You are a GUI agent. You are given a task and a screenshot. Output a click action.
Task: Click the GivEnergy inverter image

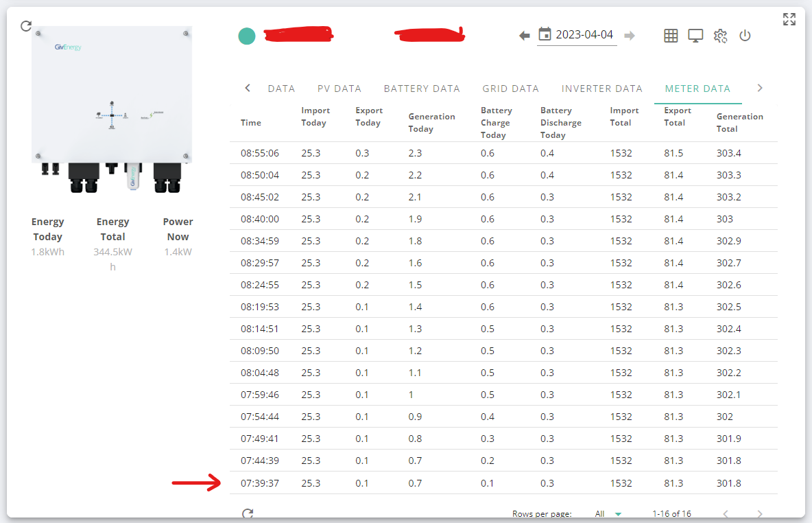(x=112, y=109)
